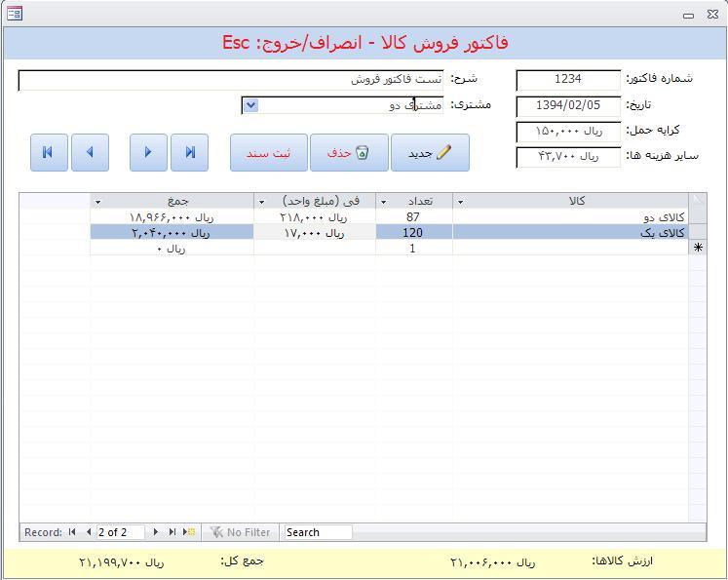728x580 pixels.
Task: Click the حذف (delete) button with trash icon
Action: 348,153
